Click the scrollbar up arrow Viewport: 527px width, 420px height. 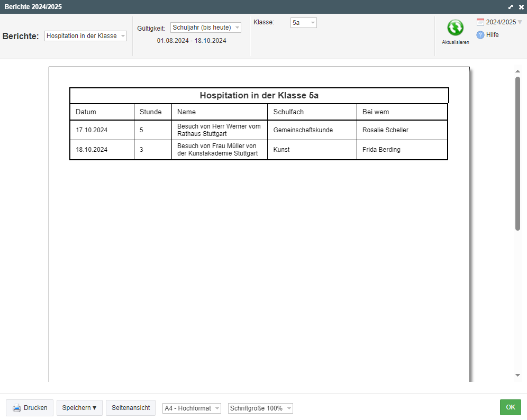click(x=517, y=71)
